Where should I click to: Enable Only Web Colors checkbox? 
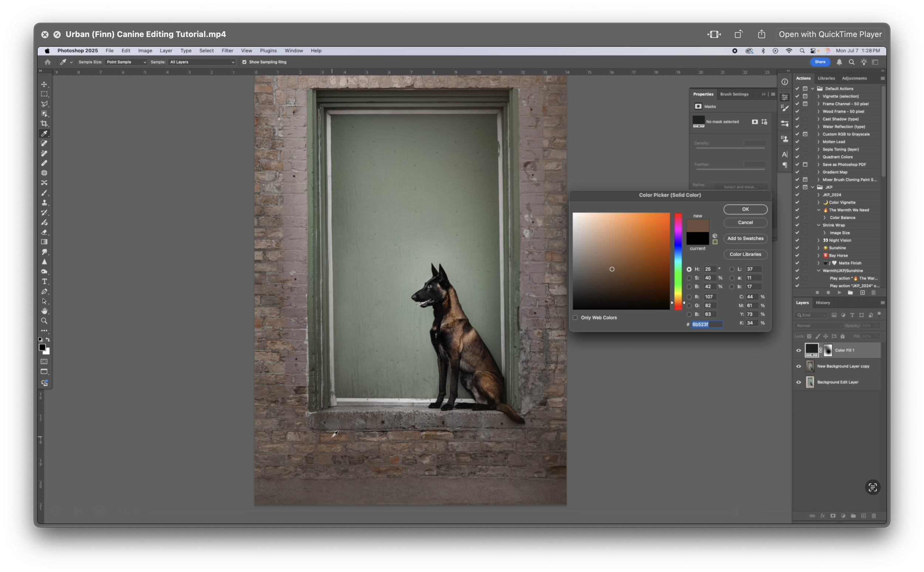tap(575, 318)
